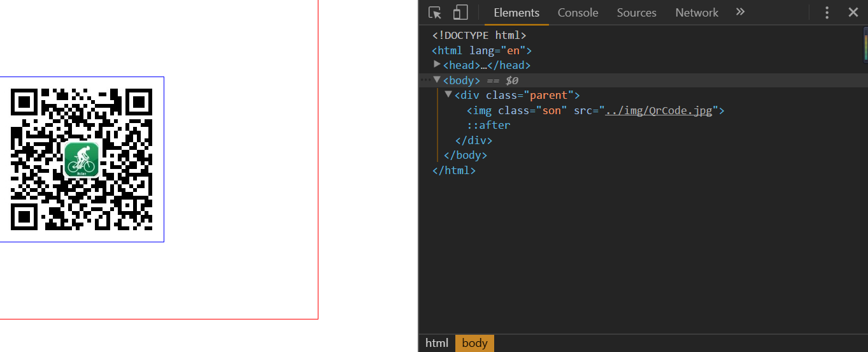This screenshot has height=352, width=868.
Task: Toggle the device toolbar icon
Action: click(x=460, y=13)
